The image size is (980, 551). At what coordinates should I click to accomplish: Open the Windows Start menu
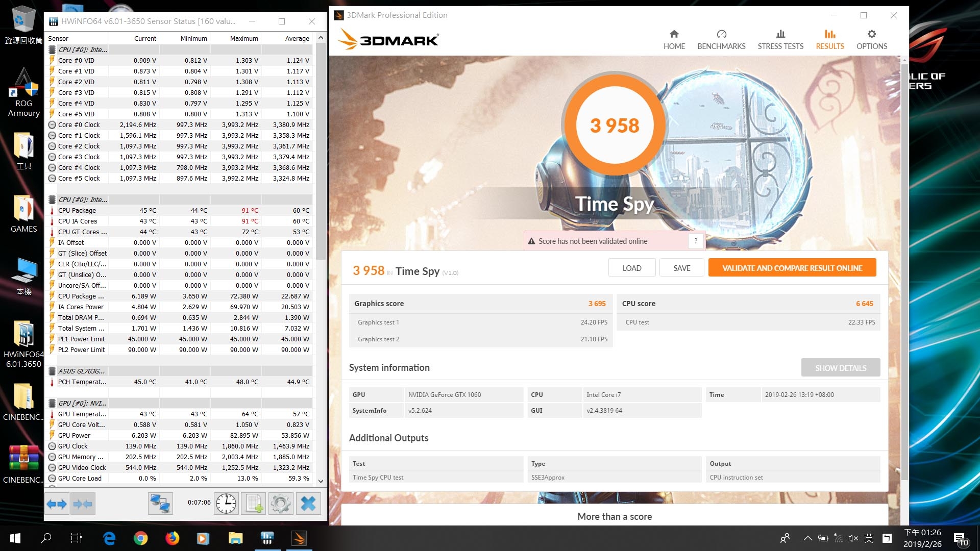15,538
